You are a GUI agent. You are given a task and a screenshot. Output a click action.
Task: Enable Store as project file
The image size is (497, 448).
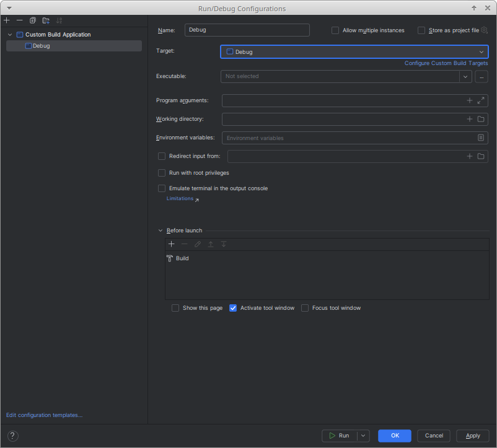421,30
